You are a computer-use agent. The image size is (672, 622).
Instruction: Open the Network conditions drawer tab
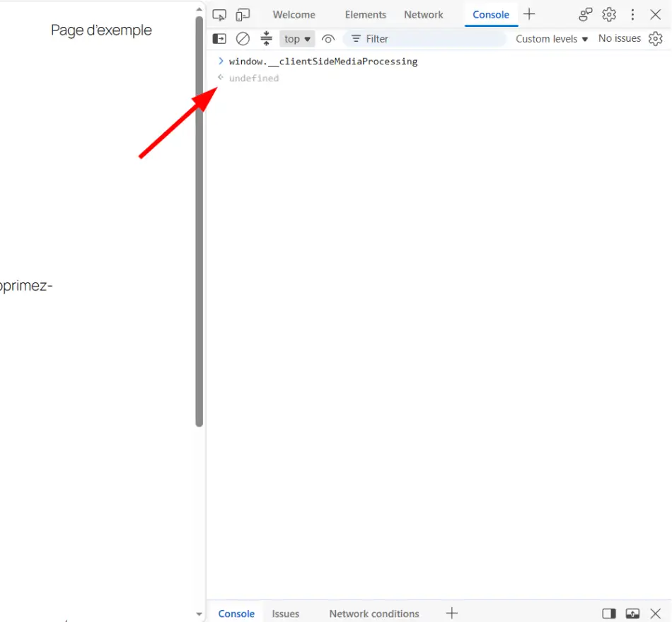tap(374, 614)
